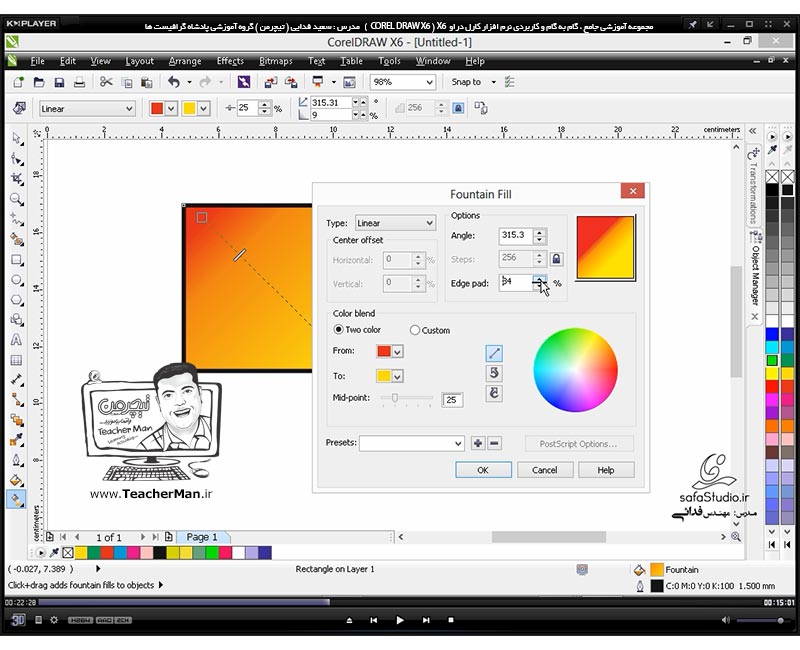The width and height of the screenshot is (800, 650).
Task: Click the Mid-point value box showing 25
Action: tap(452, 399)
